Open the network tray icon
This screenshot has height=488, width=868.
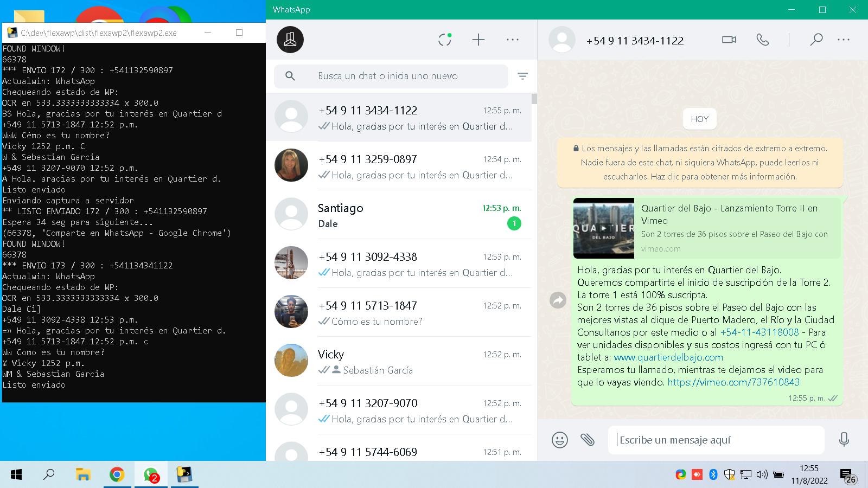pyautogui.click(x=746, y=474)
